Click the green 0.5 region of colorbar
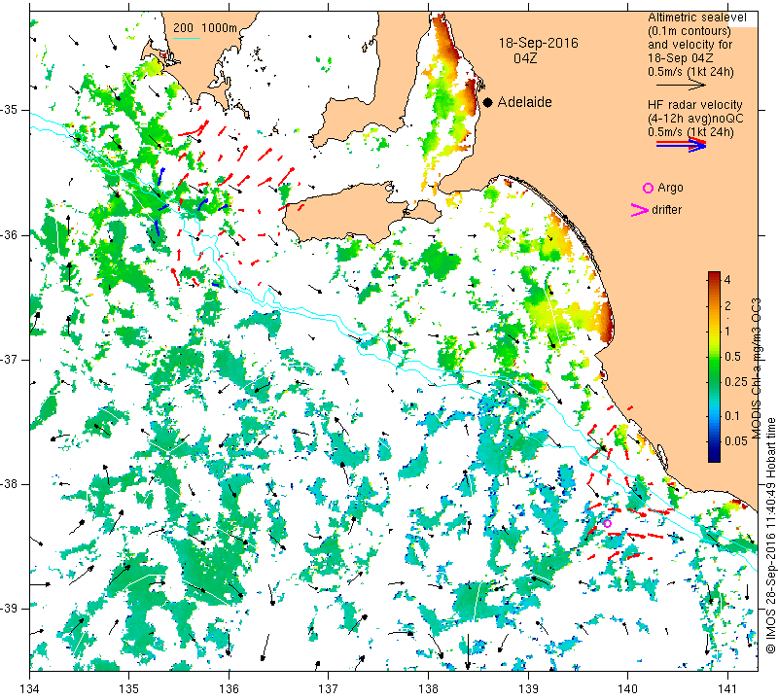Image resolution: width=778 pixels, height=700 pixels. [714, 356]
